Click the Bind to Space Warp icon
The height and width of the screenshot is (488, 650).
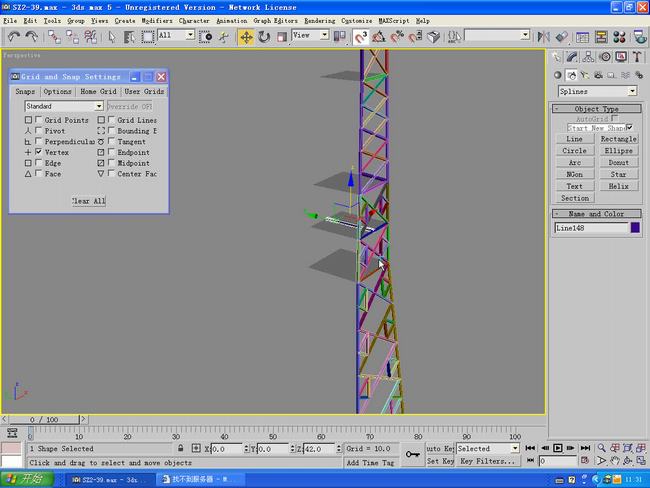90,37
